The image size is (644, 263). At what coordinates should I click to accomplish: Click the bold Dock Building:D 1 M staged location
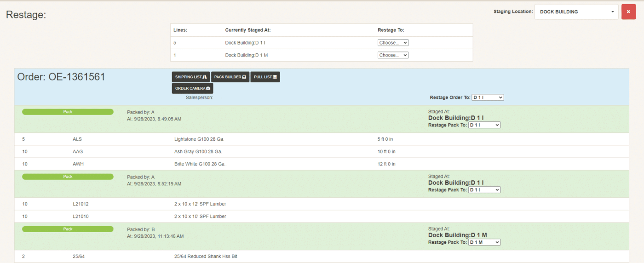coord(458,235)
